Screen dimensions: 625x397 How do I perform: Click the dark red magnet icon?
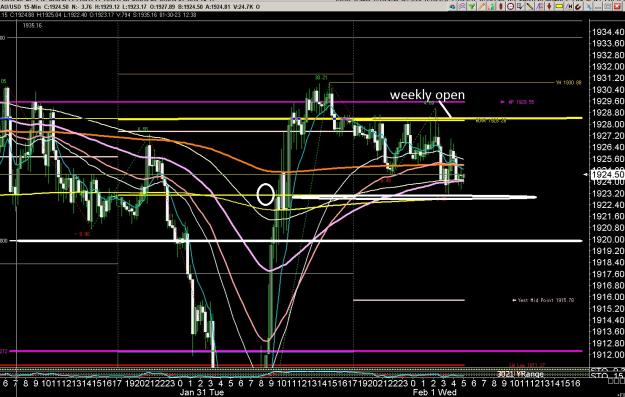tap(578, 7)
